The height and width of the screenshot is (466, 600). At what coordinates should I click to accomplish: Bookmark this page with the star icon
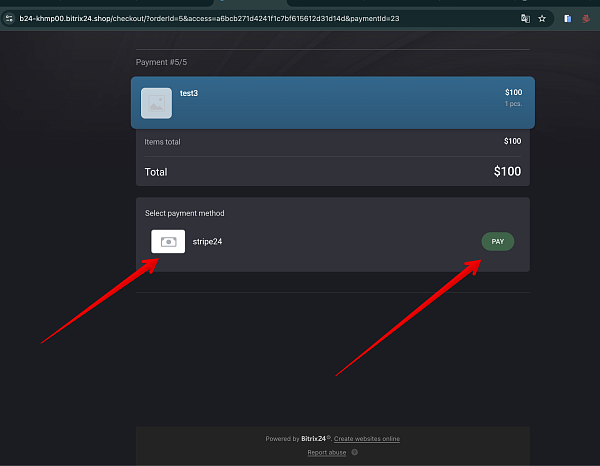pos(542,18)
